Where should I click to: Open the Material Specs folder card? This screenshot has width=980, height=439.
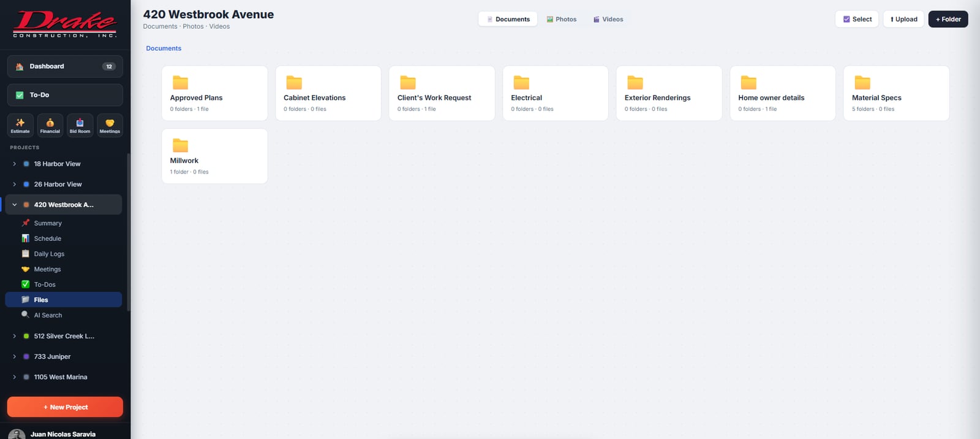(x=896, y=93)
